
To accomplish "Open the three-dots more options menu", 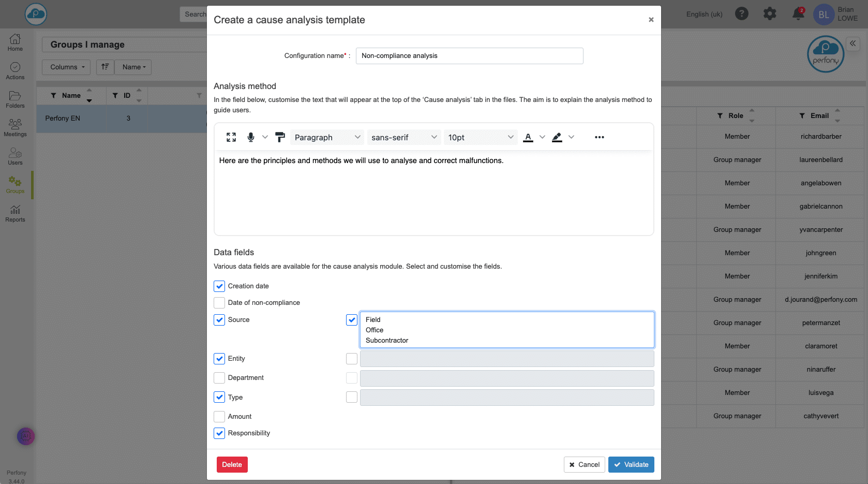I will click(x=599, y=137).
